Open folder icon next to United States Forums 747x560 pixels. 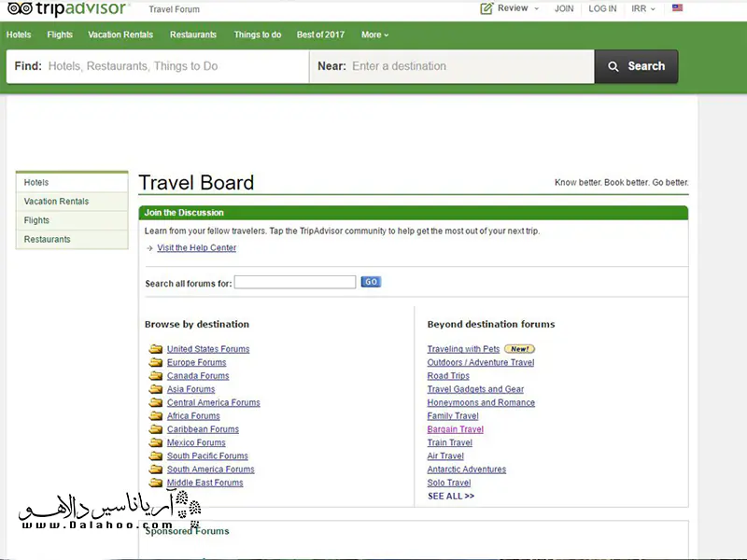(x=155, y=349)
